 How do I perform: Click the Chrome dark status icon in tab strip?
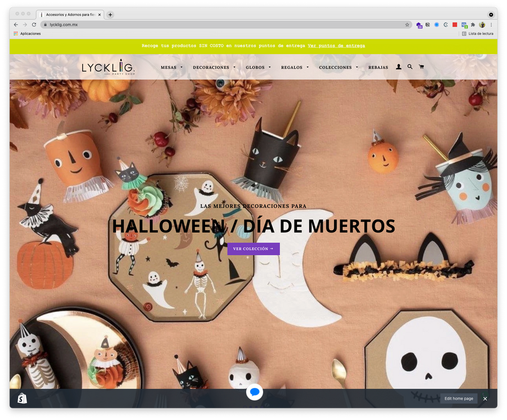point(491,15)
